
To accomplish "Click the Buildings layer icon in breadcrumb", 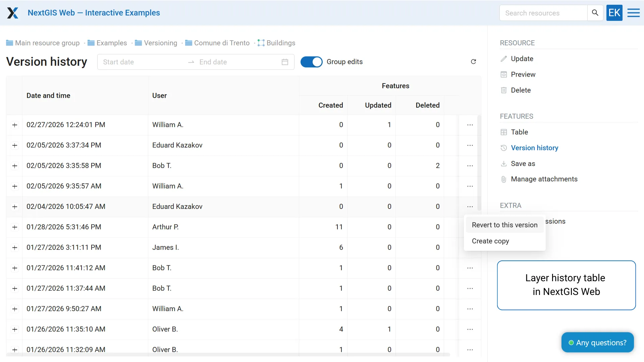I will (x=261, y=43).
